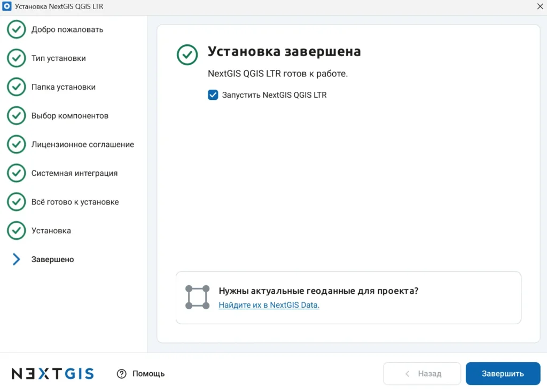547x392 pixels.
Task: Select the Добро пожаловать step
Action: [67, 30]
